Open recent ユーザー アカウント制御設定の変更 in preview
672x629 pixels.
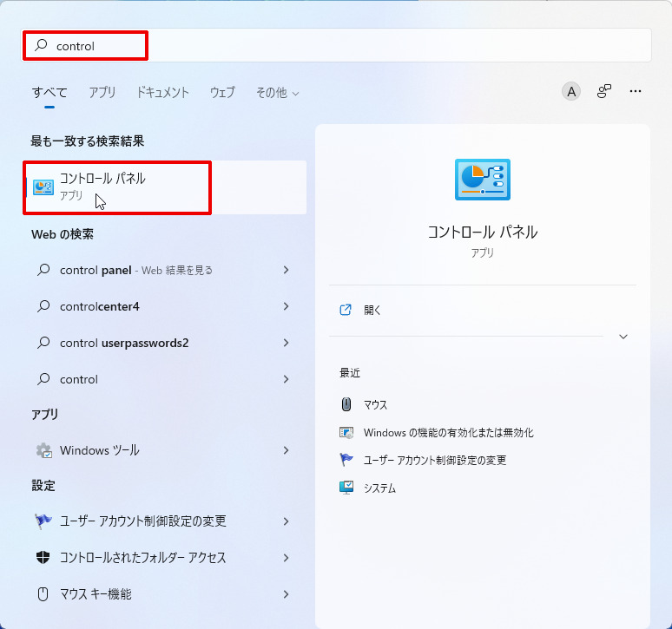point(435,461)
